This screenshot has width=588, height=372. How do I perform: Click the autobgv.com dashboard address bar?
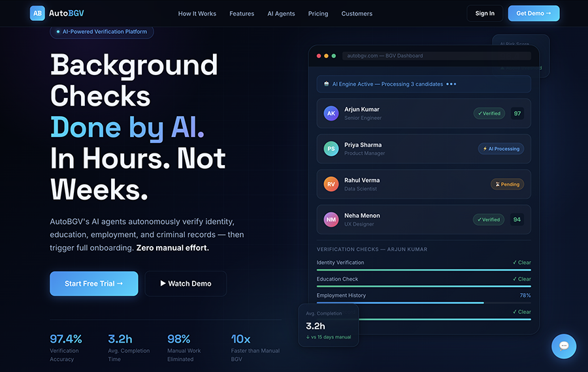pyautogui.click(x=436, y=56)
